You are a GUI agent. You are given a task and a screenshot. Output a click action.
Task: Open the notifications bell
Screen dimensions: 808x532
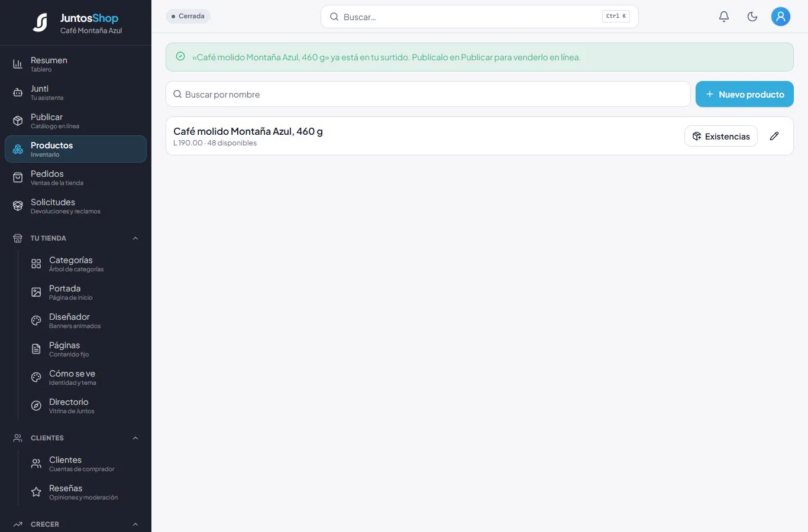[x=724, y=17]
